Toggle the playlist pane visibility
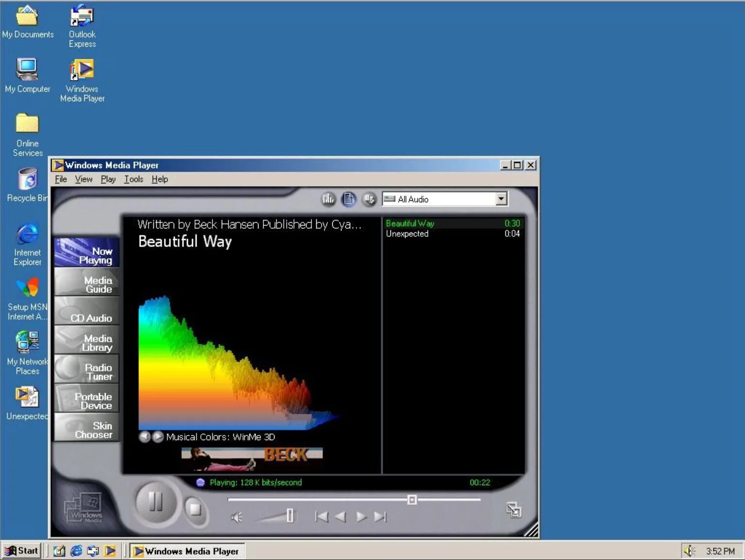745x560 pixels. [x=349, y=199]
